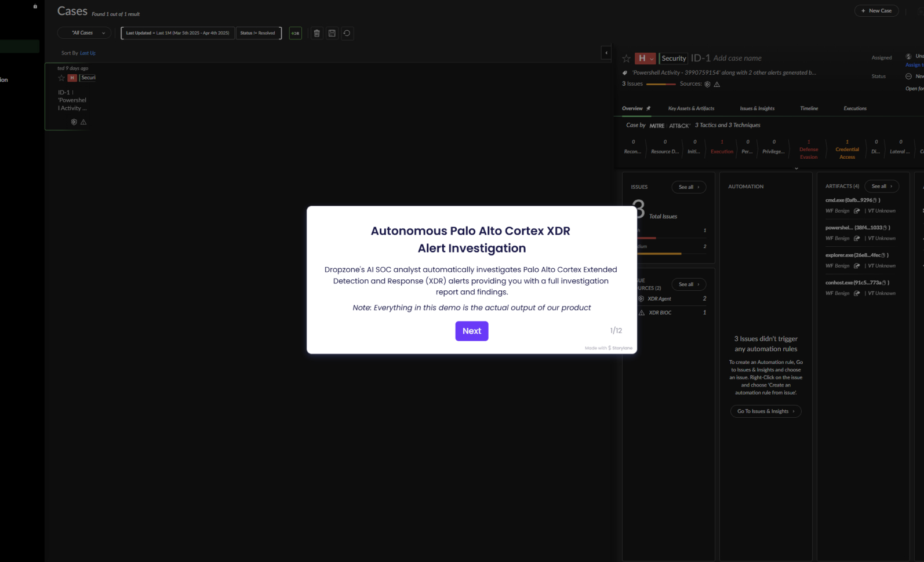924x562 pixels.
Task: Open the Executions tab
Action: click(855, 108)
